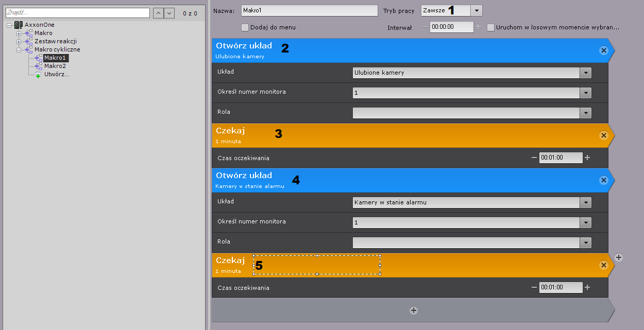Enable the Dodaj do menu checkbox
644x330 pixels.
(245, 27)
